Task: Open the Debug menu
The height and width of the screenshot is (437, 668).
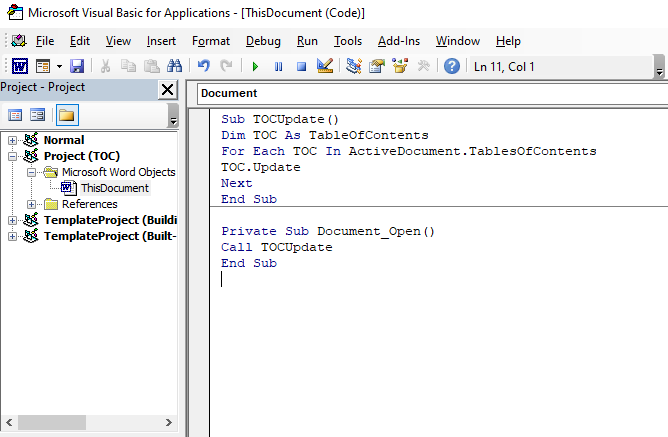Action: pyautogui.click(x=263, y=41)
